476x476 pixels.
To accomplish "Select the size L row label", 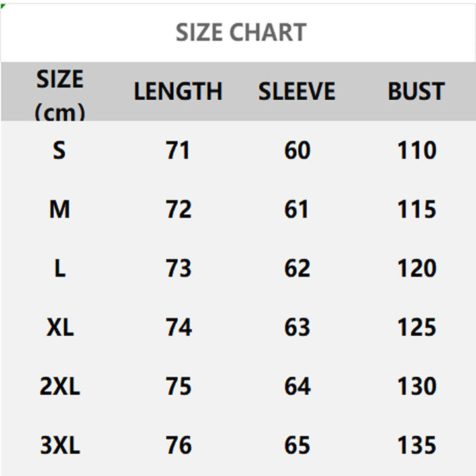I will [59, 268].
